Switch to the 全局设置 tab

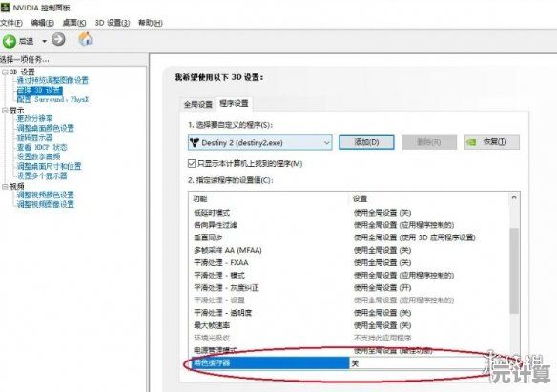pyautogui.click(x=197, y=104)
